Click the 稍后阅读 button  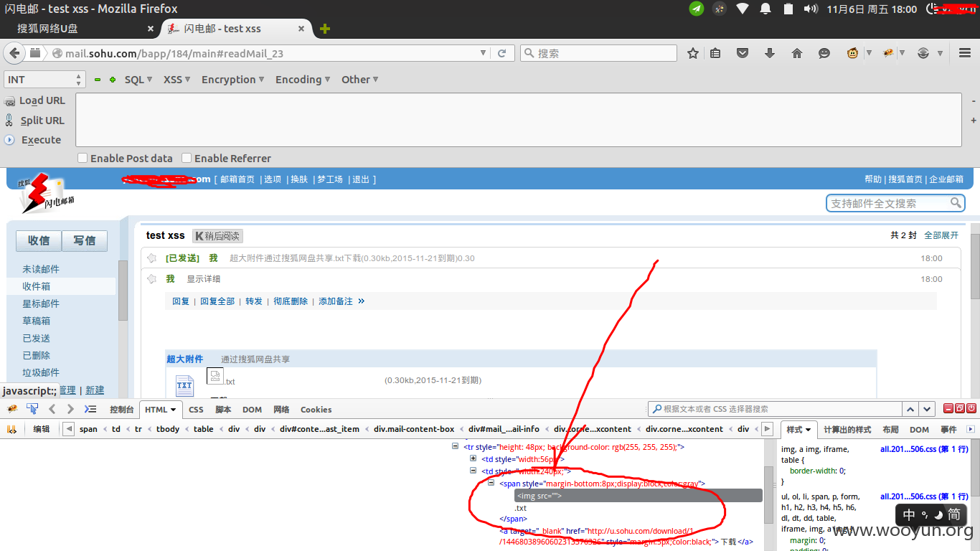pyautogui.click(x=217, y=235)
